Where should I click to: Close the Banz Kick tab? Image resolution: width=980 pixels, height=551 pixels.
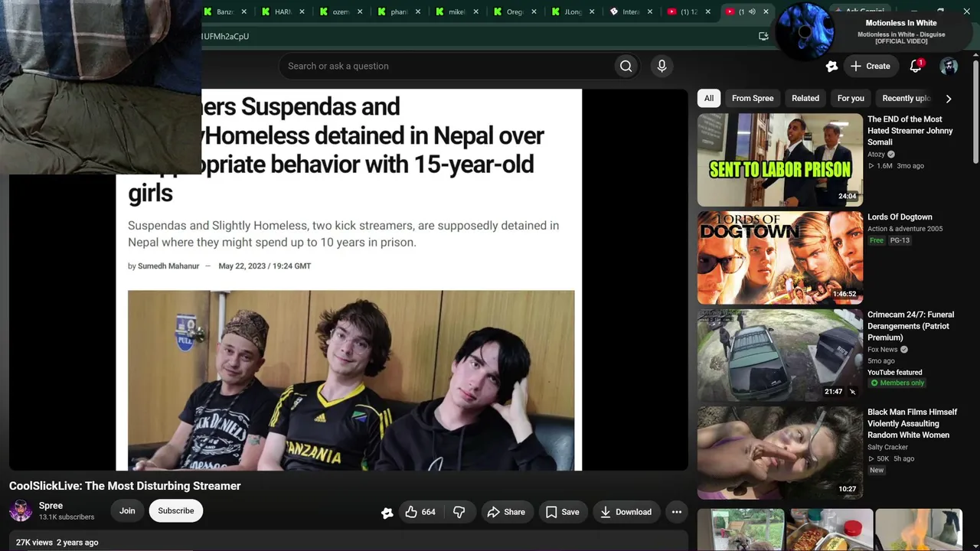coord(243,11)
